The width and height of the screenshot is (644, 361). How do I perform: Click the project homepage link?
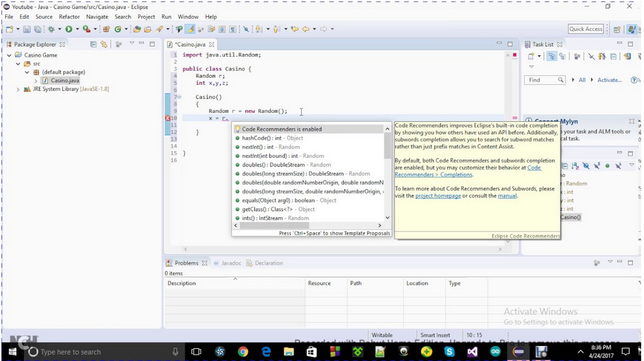click(438, 195)
